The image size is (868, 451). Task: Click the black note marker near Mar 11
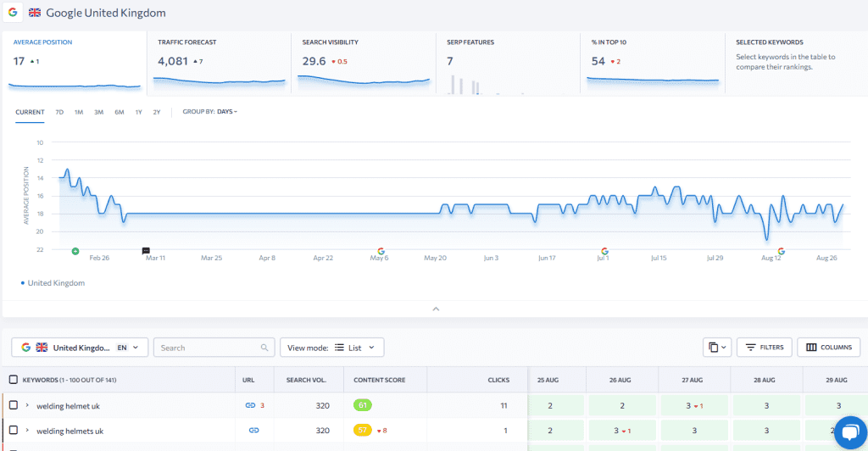146,251
